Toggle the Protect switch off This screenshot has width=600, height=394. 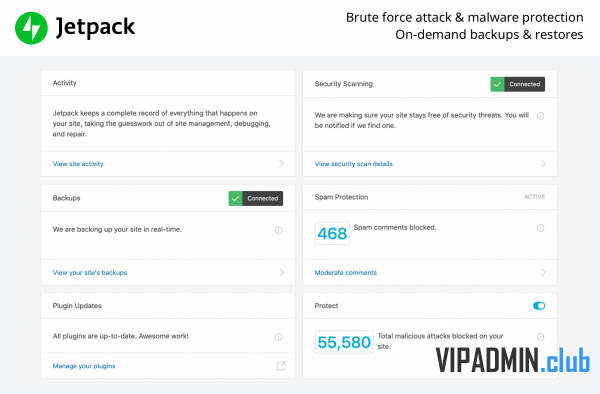539,306
